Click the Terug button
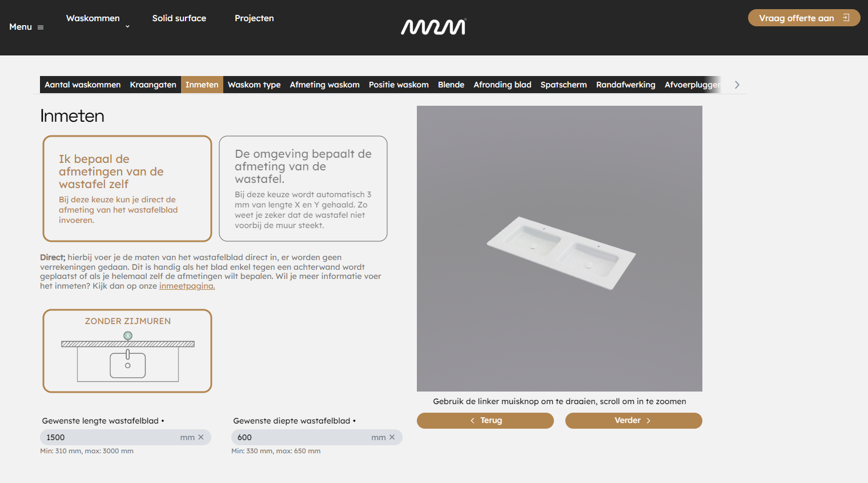 click(485, 420)
